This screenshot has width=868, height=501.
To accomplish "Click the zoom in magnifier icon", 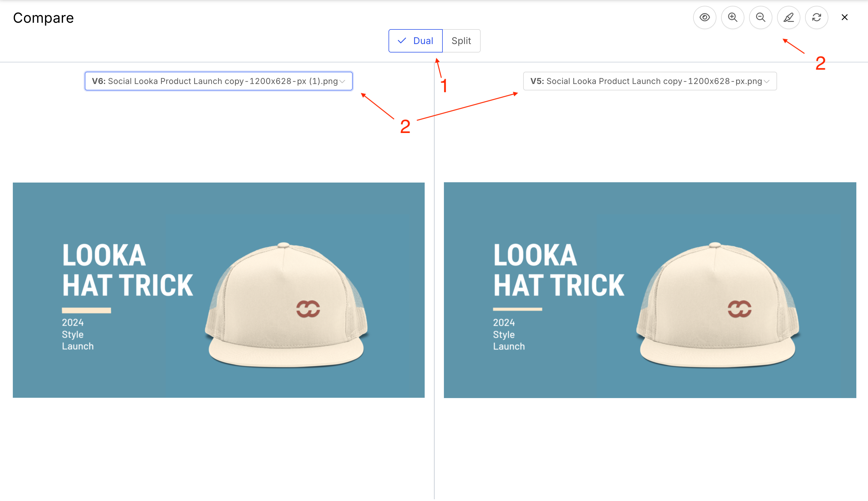I will pos(732,17).
